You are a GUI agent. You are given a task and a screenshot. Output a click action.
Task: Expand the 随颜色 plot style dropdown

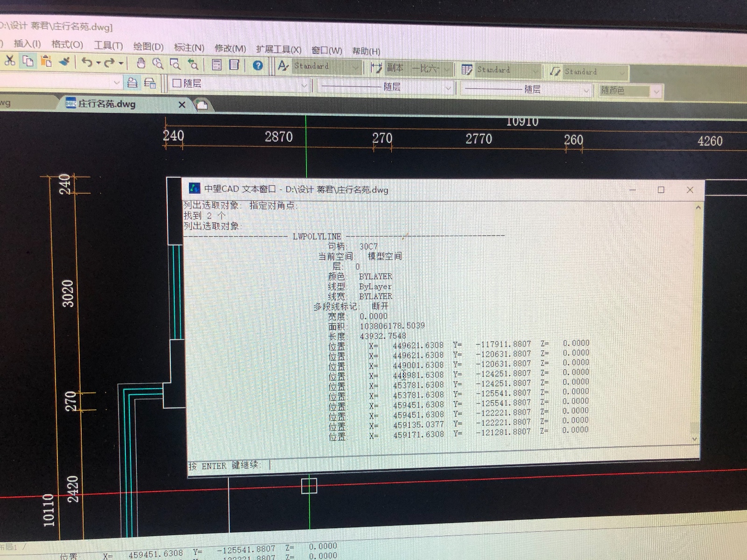656,91
